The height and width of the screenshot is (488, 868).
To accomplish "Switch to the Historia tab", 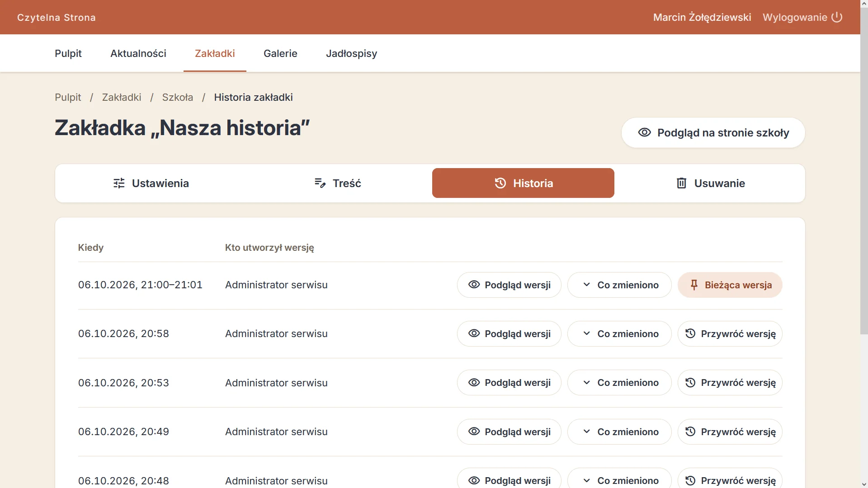I will coord(523,183).
